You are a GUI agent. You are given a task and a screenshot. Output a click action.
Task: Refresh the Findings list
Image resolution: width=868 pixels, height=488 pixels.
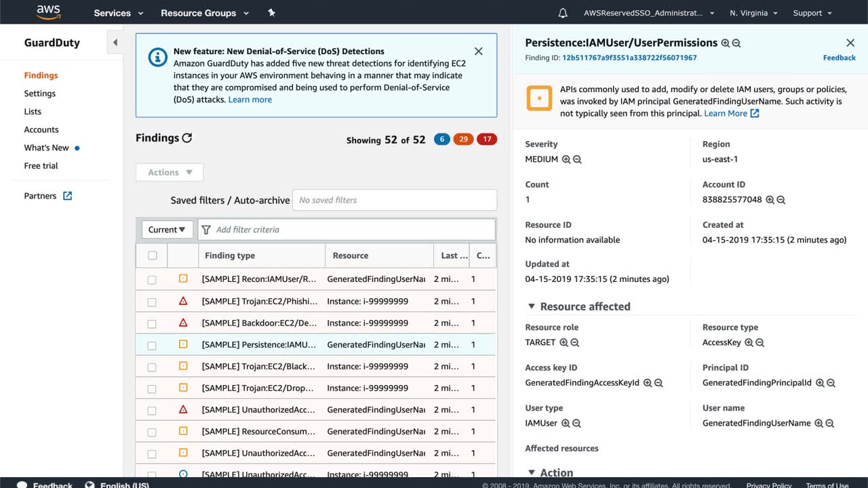(187, 138)
